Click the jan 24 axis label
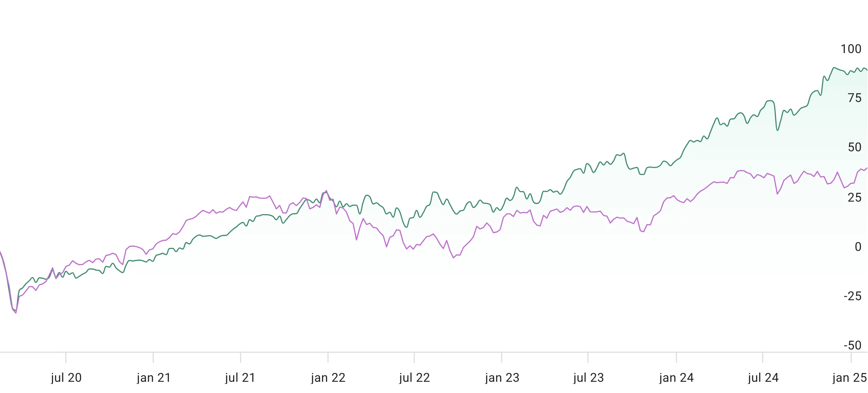 point(676,378)
